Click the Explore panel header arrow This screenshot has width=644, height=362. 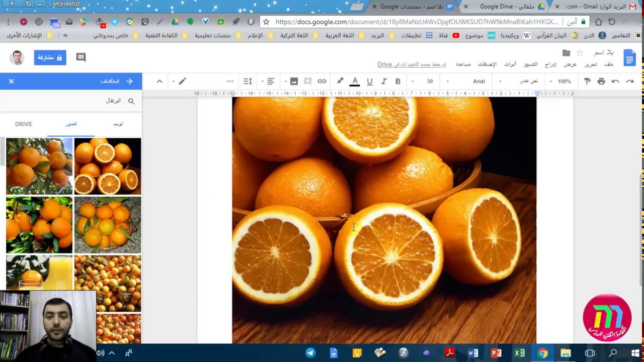129,81
